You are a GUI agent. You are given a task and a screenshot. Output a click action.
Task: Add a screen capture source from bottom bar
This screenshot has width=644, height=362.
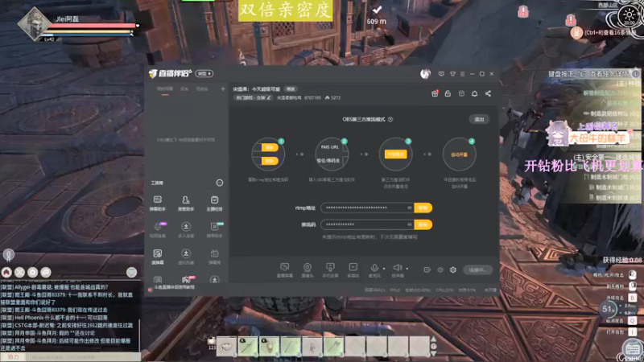285,270
